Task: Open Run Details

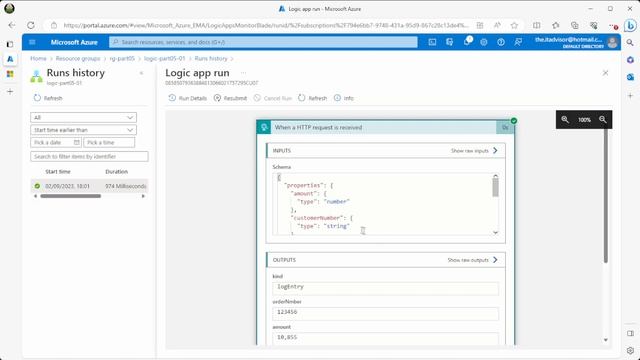Action: pos(187,98)
